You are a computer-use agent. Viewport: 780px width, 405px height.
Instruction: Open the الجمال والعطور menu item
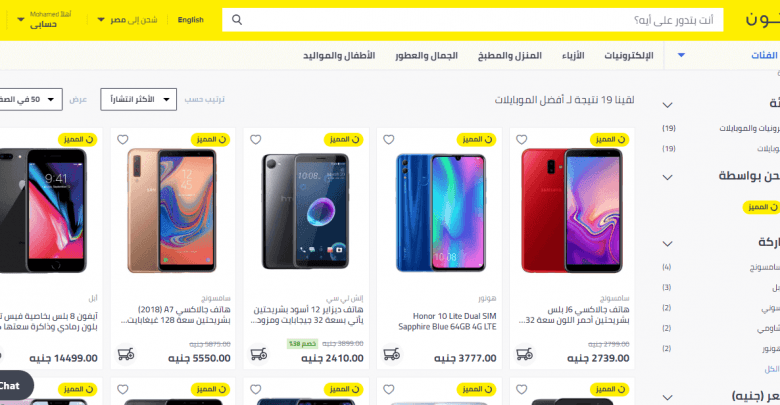point(426,55)
